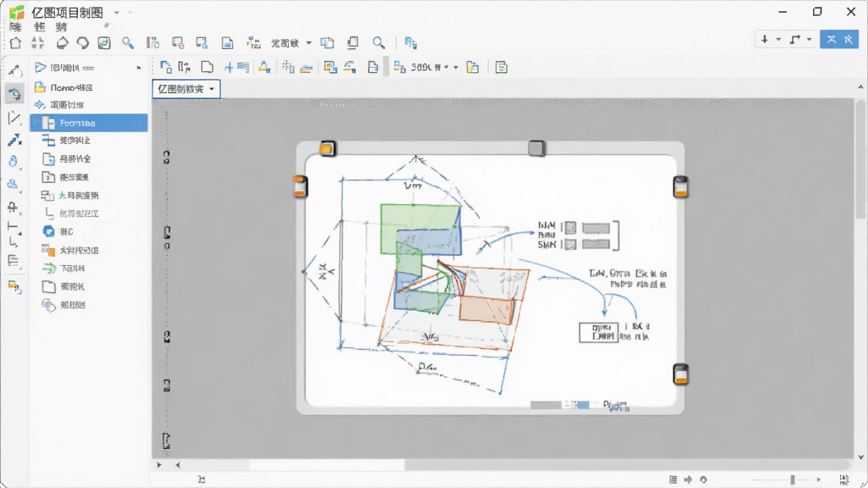Image resolution: width=868 pixels, height=488 pixels.
Task: Close the left side panel with its X
Action: pyautogui.click(x=138, y=68)
